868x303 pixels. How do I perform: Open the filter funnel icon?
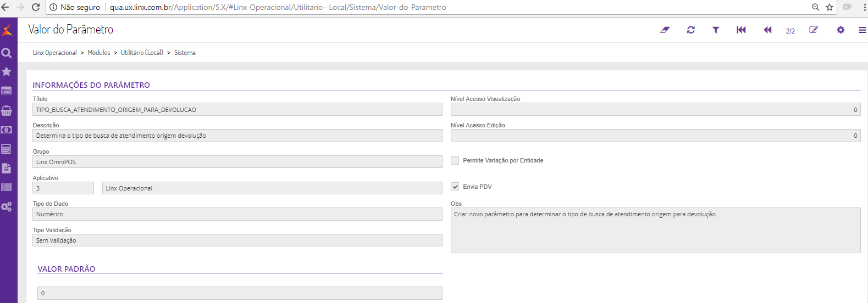point(716,30)
